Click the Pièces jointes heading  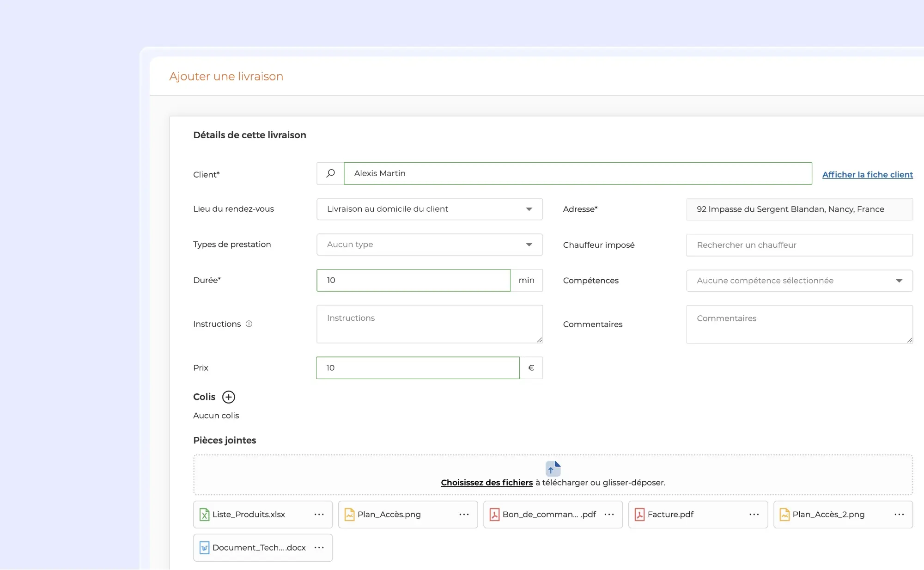point(225,440)
